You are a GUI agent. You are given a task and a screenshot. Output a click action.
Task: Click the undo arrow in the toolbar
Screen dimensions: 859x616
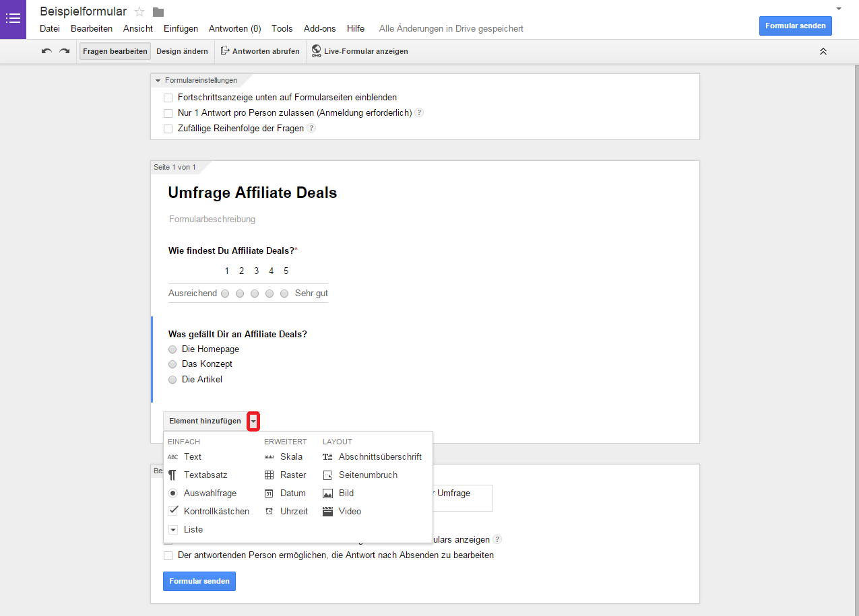click(46, 50)
